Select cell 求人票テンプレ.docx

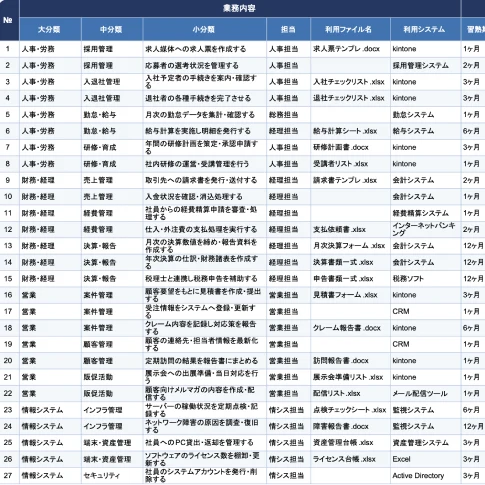(x=350, y=49)
